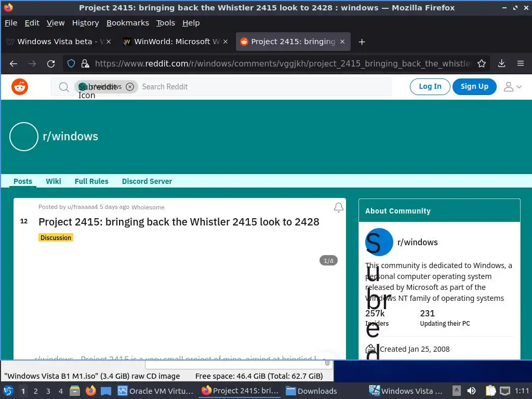
Task: Switch to virtual desktop 3
Action: click(48, 391)
